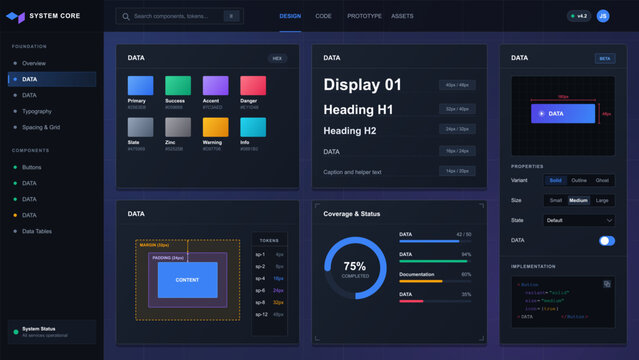This screenshot has width=639, height=360.
Task: Copy code using the code block icon
Action: click(x=607, y=284)
